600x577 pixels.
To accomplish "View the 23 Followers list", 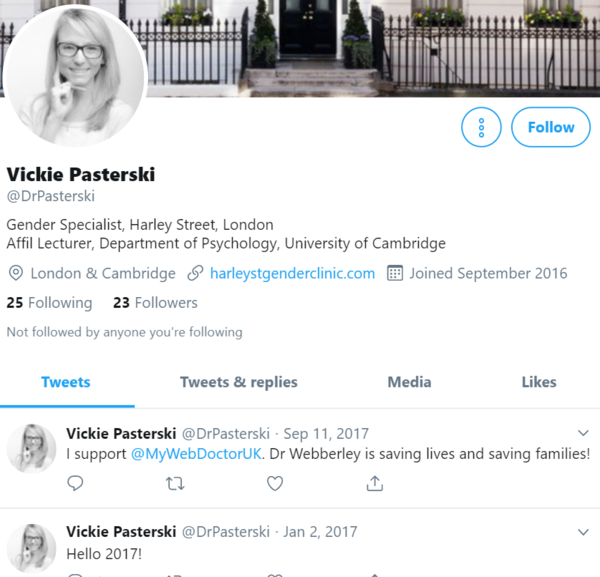I will coord(155,302).
